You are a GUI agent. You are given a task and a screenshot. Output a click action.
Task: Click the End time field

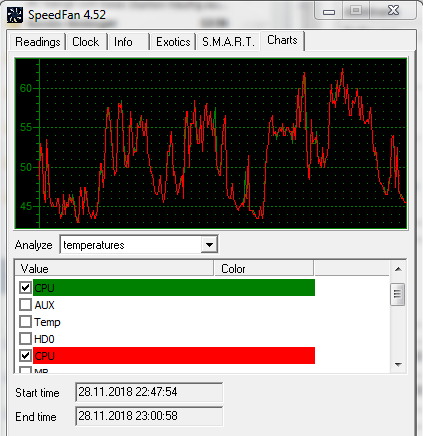pyautogui.click(x=149, y=416)
